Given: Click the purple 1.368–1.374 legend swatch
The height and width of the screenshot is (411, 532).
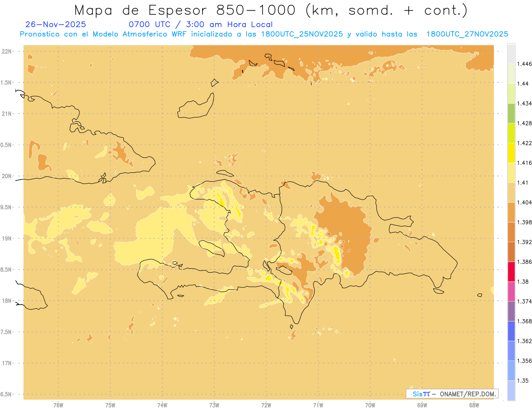Looking at the screenshot, I should point(511,311).
